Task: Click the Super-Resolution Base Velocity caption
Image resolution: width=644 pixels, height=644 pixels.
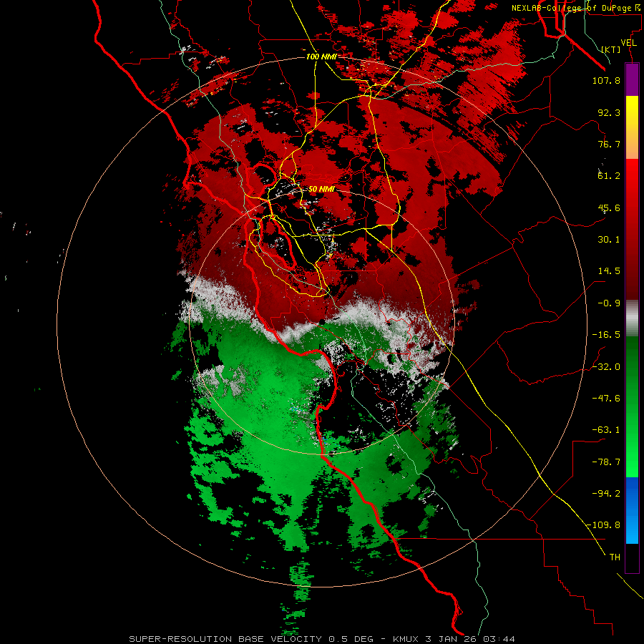Action: pyautogui.click(x=321, y=639)
